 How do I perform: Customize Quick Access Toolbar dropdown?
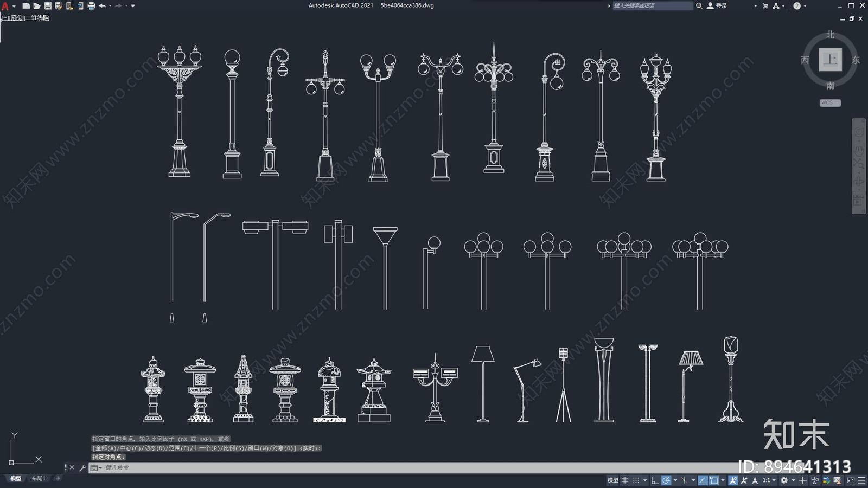click(133, 6)
